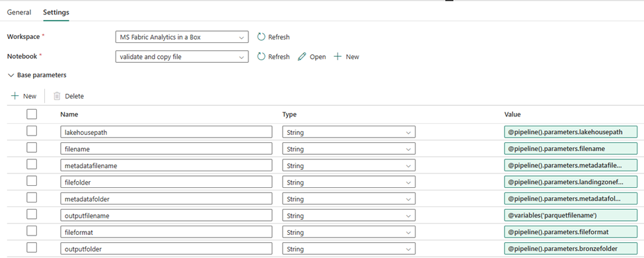Screen dimensions: 644x258
Task: Switch to the General tab
Action: pyautogui.click(x=19, y=13)
